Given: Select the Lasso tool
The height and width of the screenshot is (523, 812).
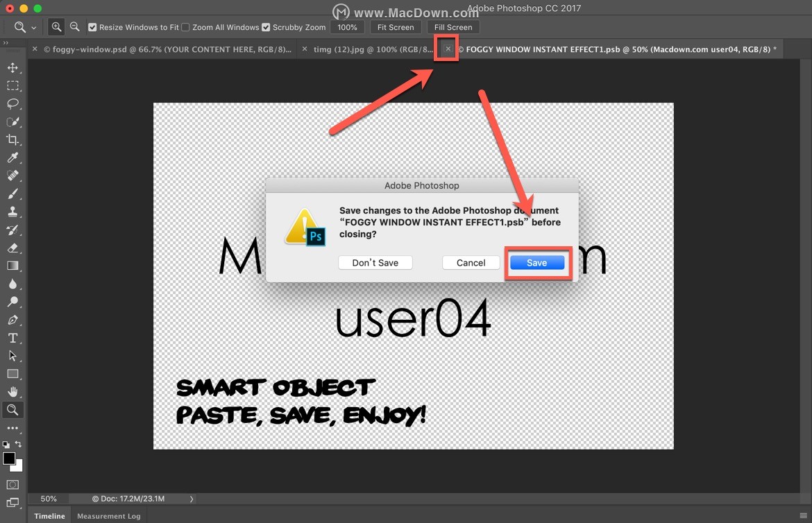Looking at the screenshot, I should pos(12,103).
